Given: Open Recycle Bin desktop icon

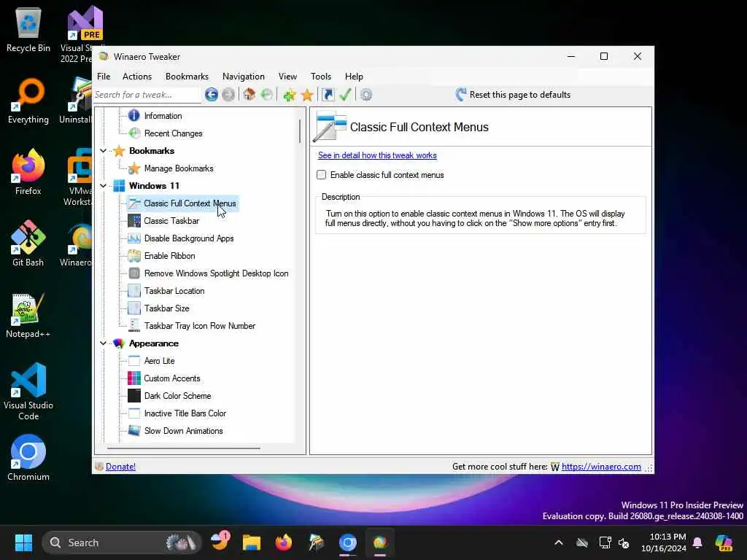Looking at the screenshot, I should click(x=28, y=30).
